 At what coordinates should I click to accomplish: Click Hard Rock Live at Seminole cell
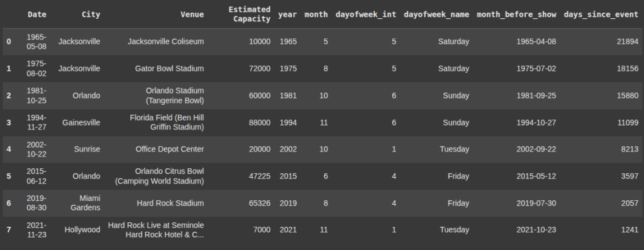coord(156,230)
